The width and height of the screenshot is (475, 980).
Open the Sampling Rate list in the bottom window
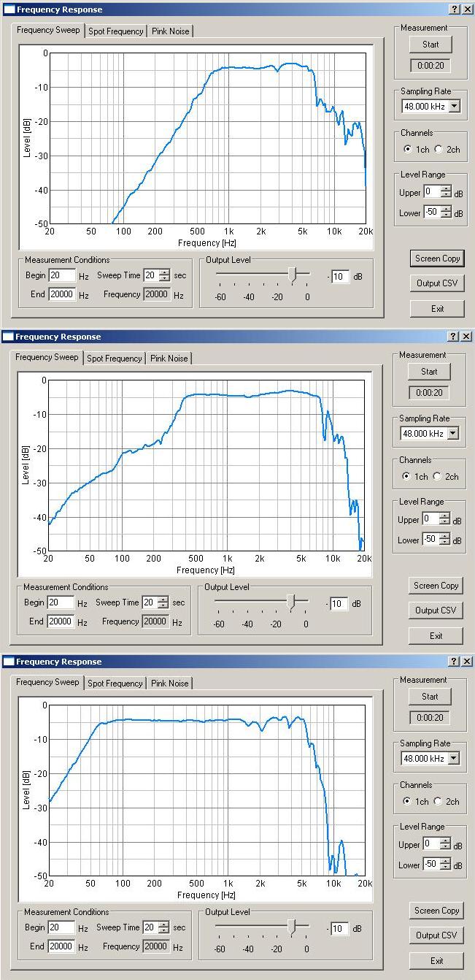454,759
